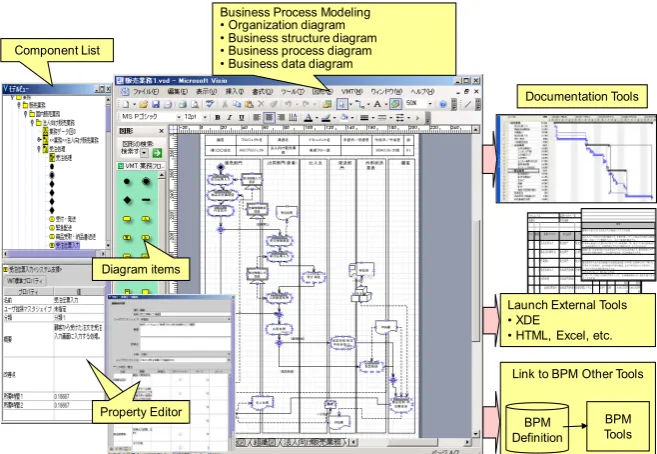This screenshot has height=454, width=657.
Task: Pick the plain black circle stencil shape
Action: tap(127, 182)
